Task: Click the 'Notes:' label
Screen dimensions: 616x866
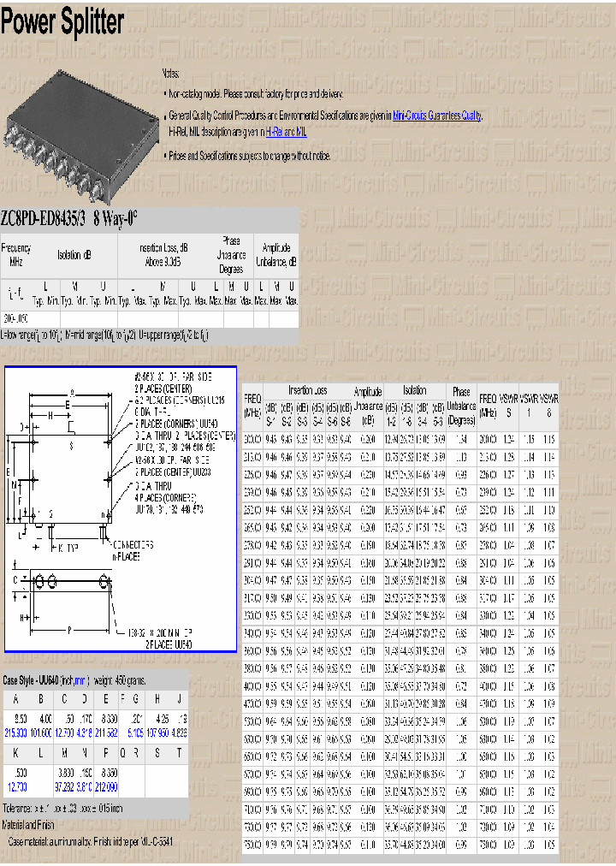Action: coord(170,73)
